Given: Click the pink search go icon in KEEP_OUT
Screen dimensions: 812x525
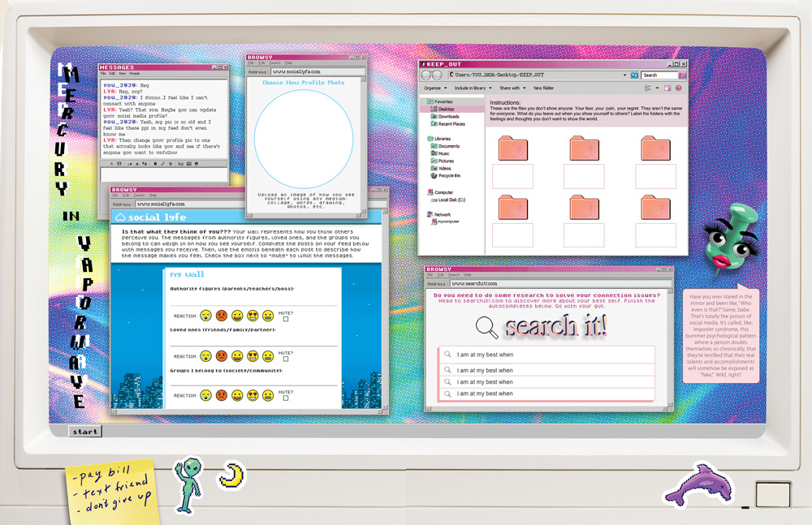Looking at the screenshot, I should (x=683, y=75).
